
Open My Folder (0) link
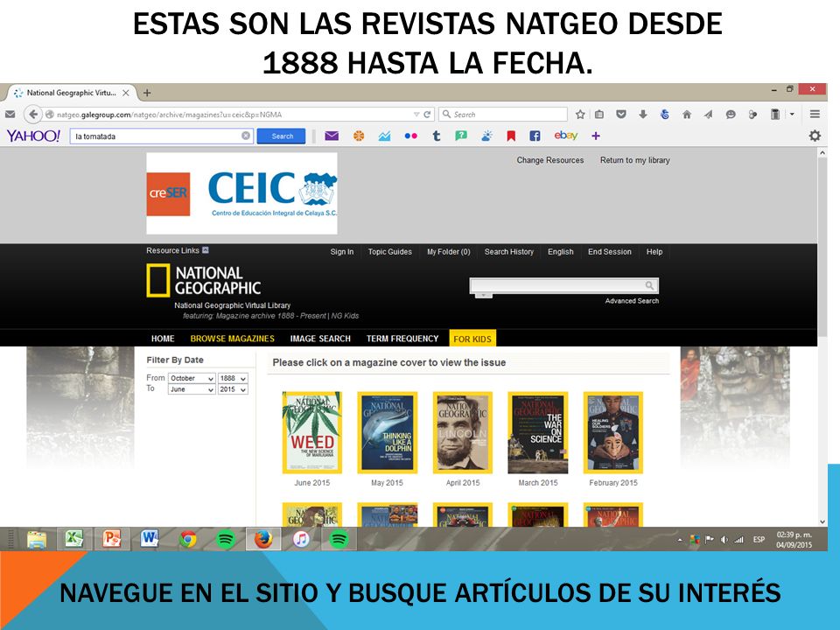point(448,252)
